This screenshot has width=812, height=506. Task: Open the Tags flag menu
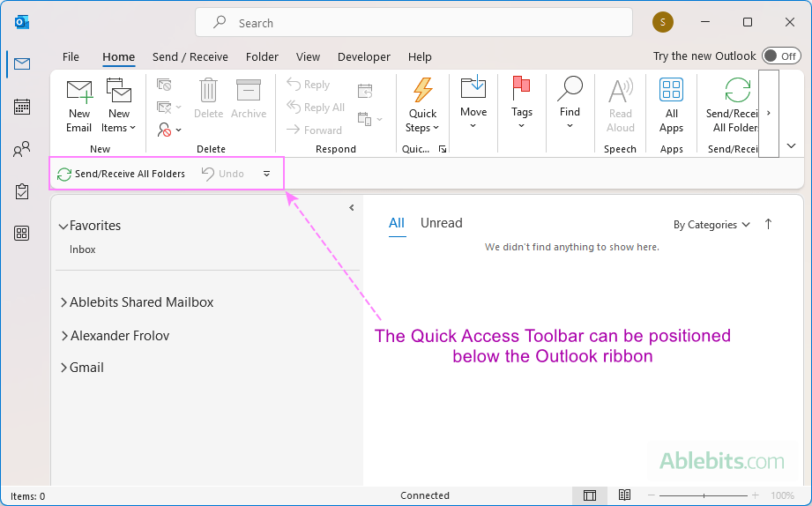pos(521,102)
